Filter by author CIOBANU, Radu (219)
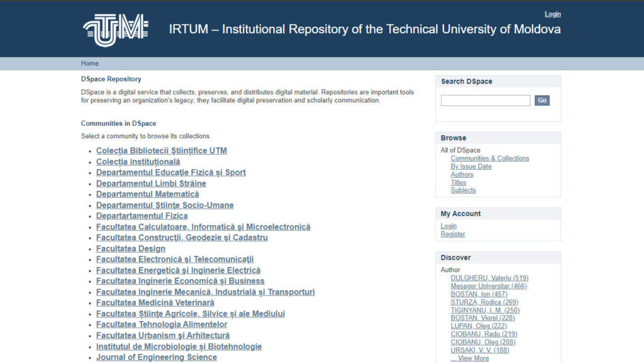 click(484, 334)
